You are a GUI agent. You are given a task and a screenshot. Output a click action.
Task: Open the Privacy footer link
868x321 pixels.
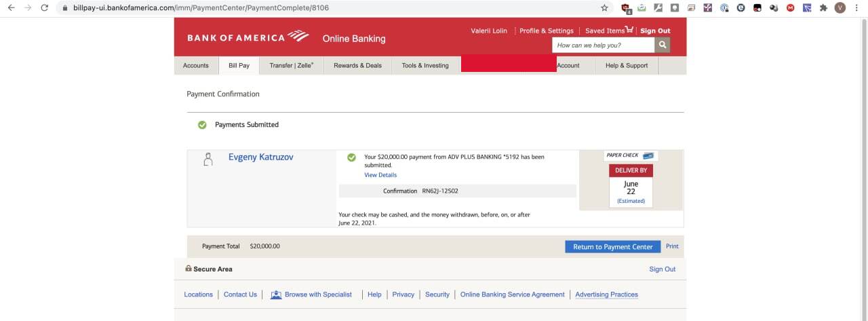403,295
